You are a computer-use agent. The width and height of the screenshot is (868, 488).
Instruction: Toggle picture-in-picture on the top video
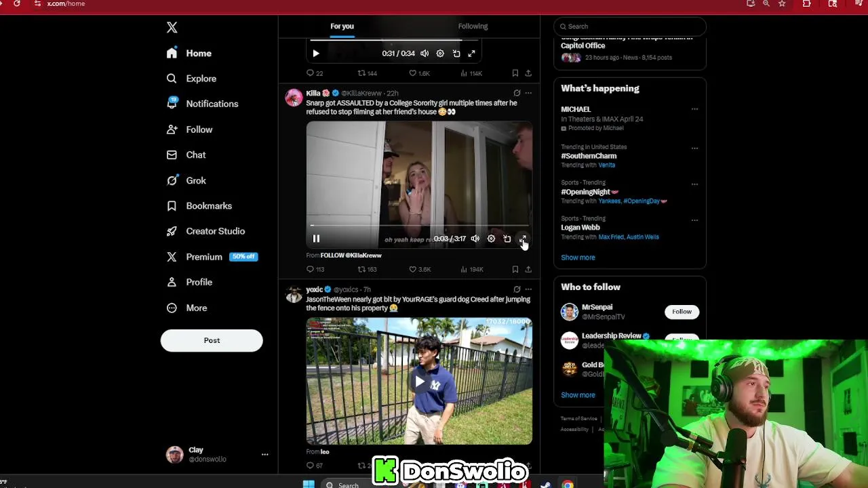pos(456,54)
